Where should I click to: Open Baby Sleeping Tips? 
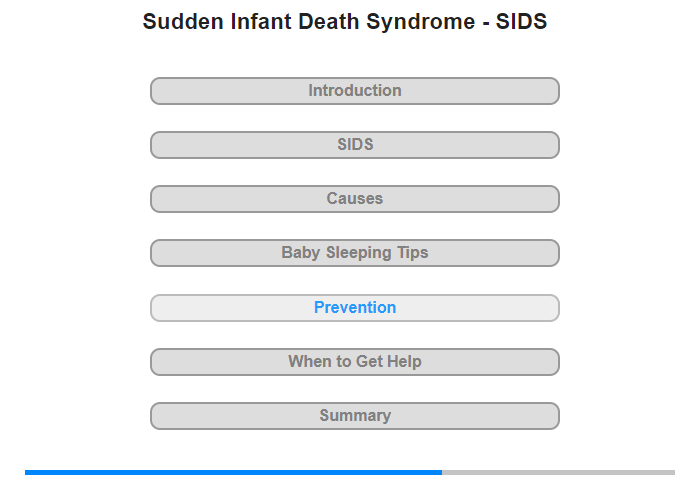coord(354,253)
